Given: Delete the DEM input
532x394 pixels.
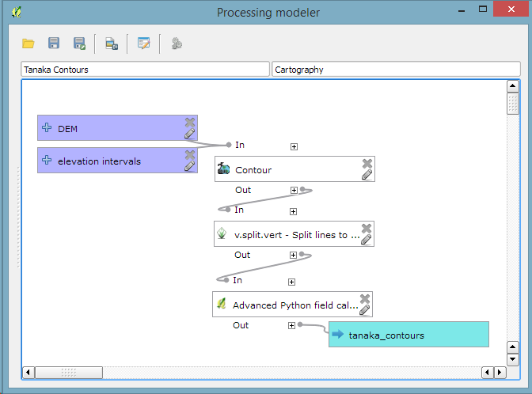Looking at the screenshot, I should tap(190, 122).
